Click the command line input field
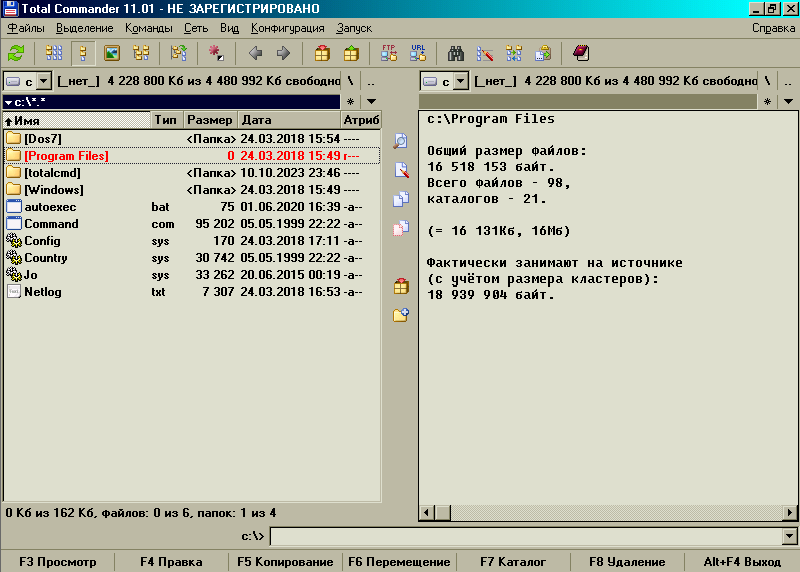Viewport: 800px width, 572px height. (527, 536)
